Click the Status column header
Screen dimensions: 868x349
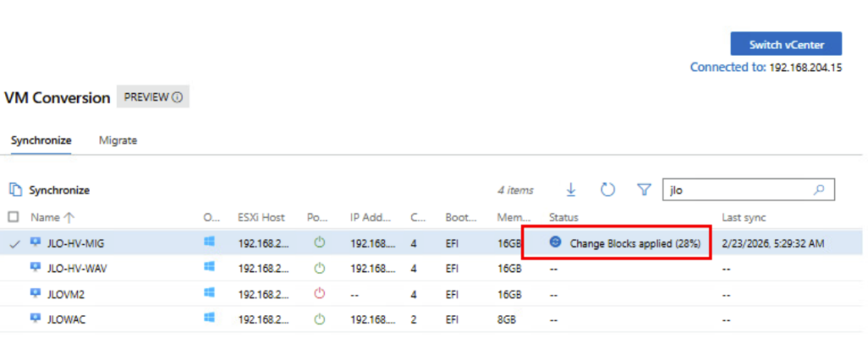coord(564,218)
